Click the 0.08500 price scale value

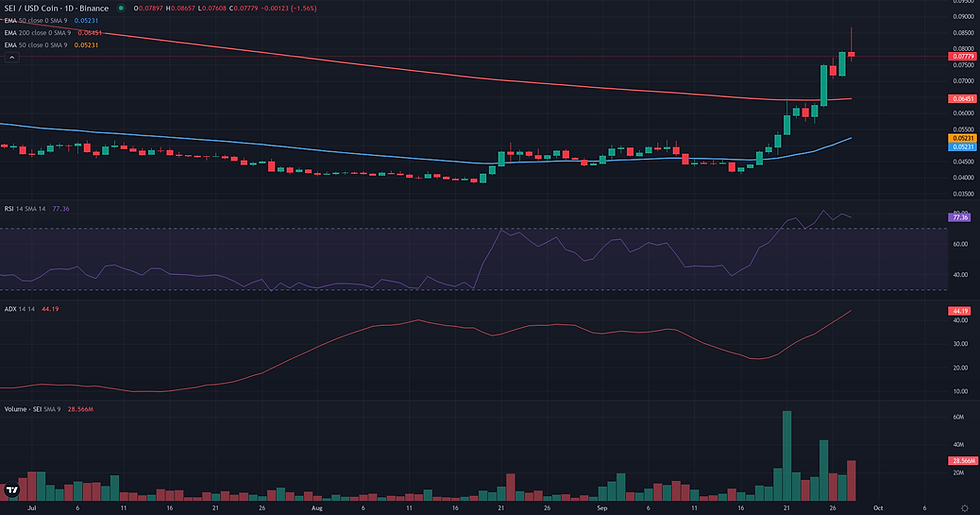[x=963, y=33]
